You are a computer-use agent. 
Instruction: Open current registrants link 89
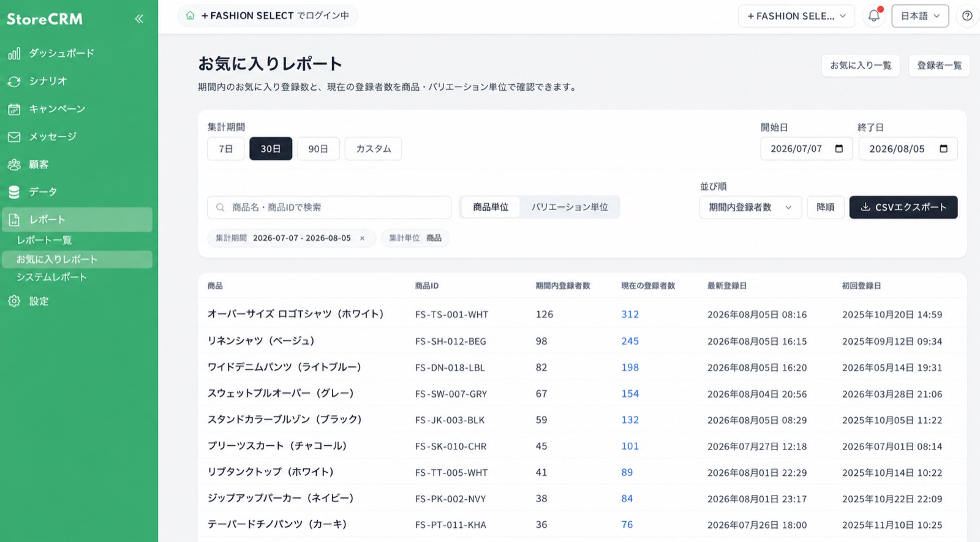pyautogui.click(x=627, y=472)
